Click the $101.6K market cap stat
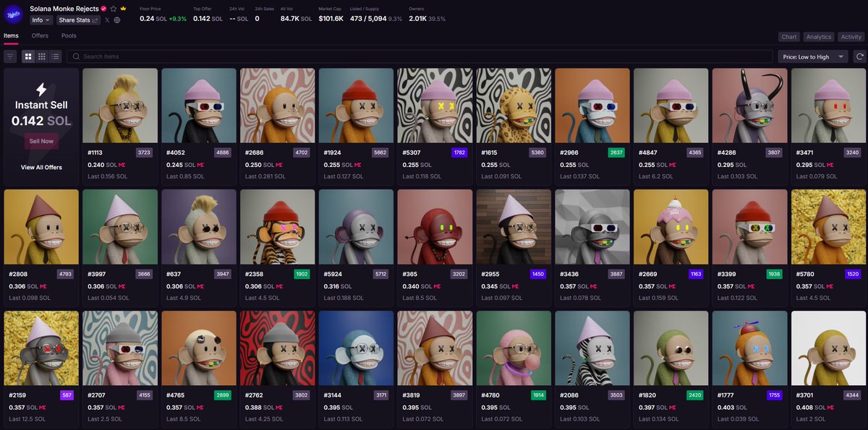 [x=331, y=18]
